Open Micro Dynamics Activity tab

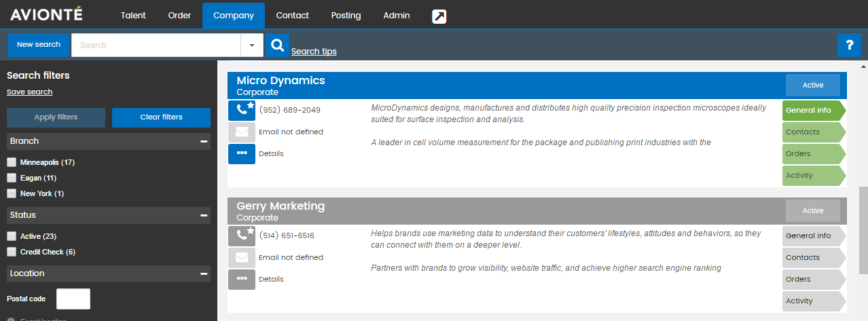814,175
